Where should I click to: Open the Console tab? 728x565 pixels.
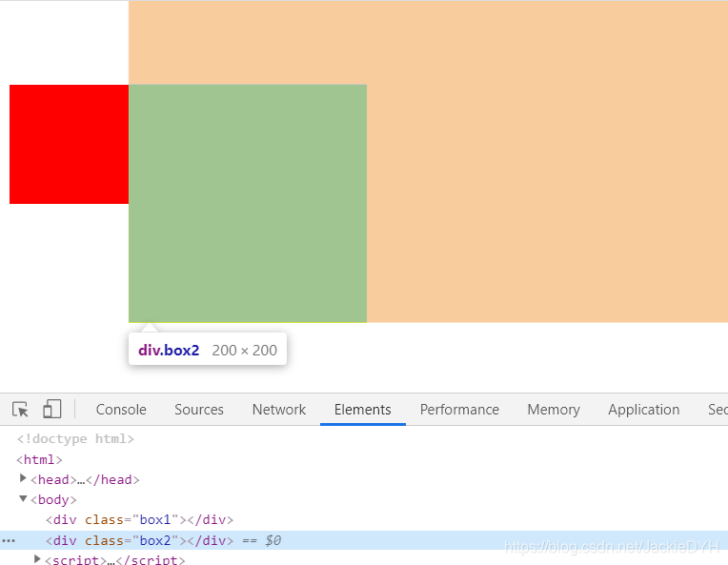tap(121, 410)
